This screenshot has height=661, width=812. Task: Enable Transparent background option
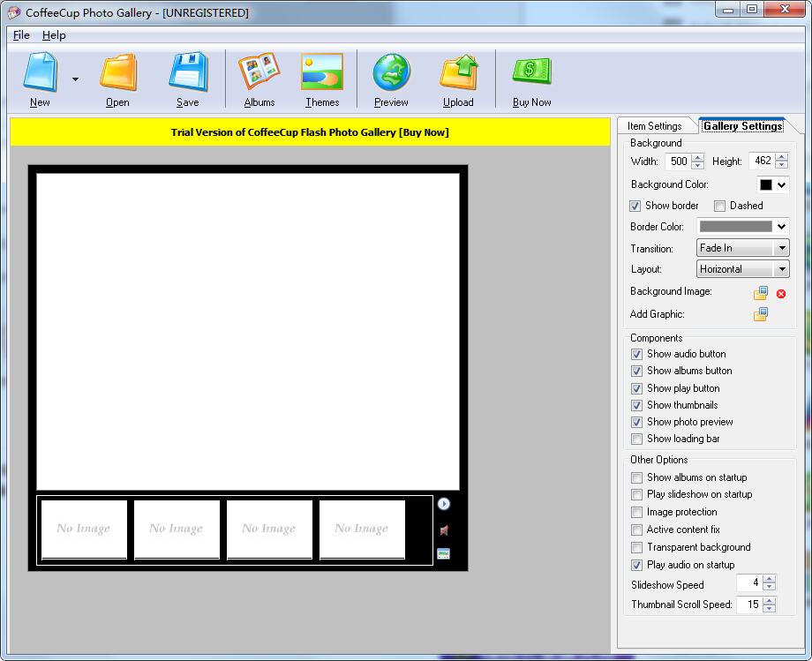(x=636, y=548)
